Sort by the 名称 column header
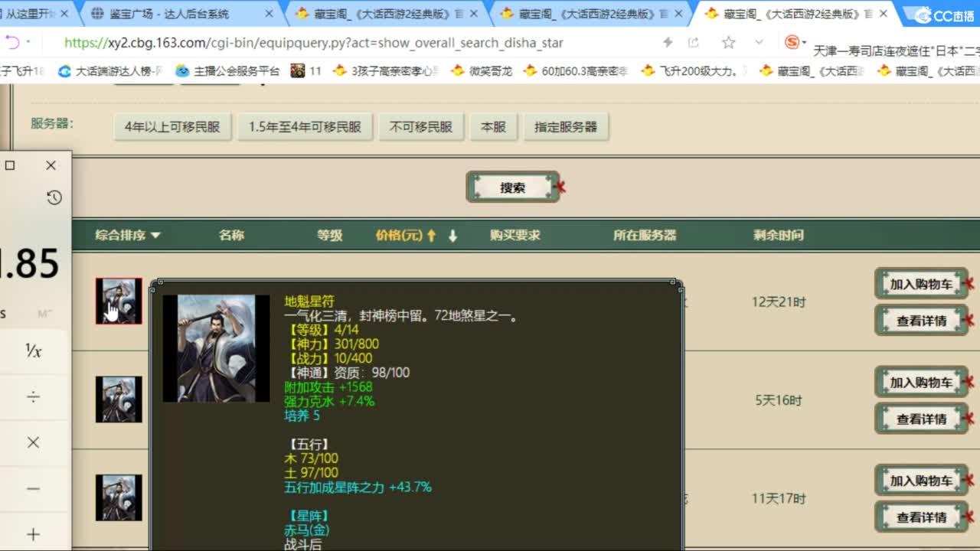Viewport: 980px width, 551px height. pos(231,235)
